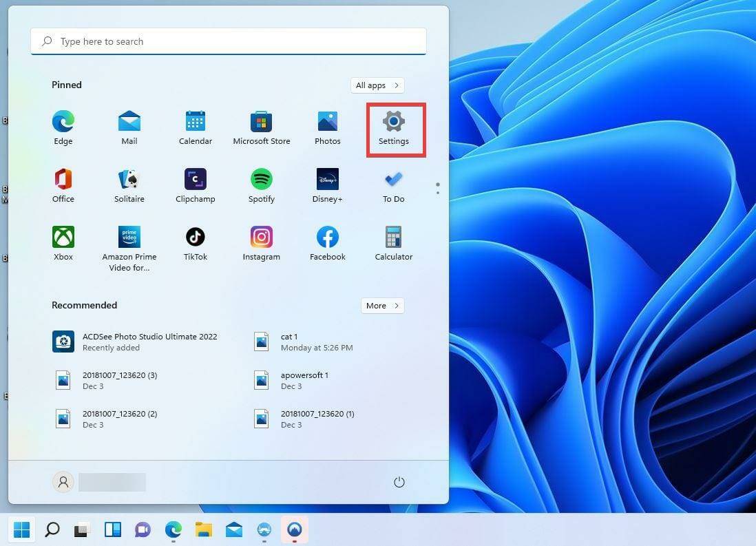
Task: Expand the All apps list
Action: pyautogui.click(x=377, y=85)
